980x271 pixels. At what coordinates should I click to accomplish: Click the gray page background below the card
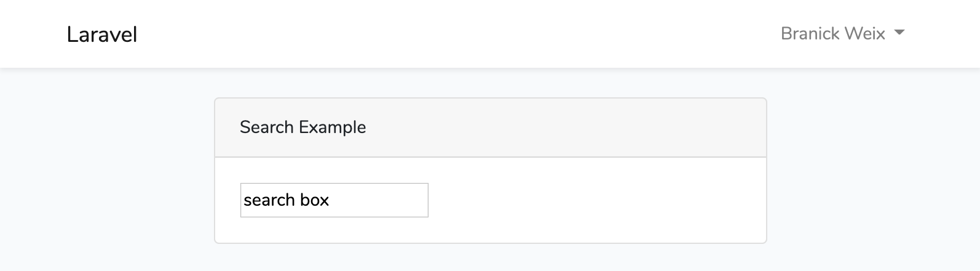pyautogui.click(x=490, y=259)
